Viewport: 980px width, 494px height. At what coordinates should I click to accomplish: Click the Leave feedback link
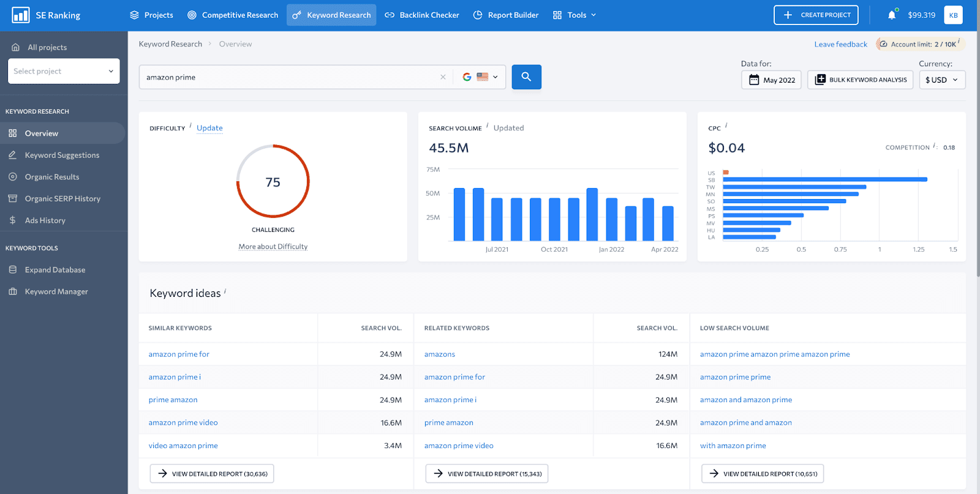(x=840, y=44)
